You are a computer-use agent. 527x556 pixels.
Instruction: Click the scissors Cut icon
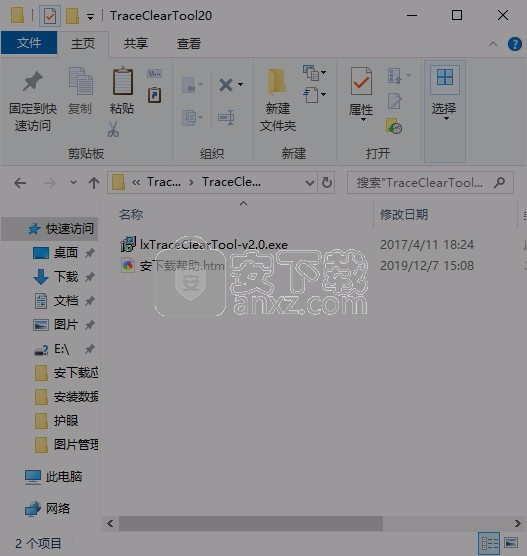(113, 129)
